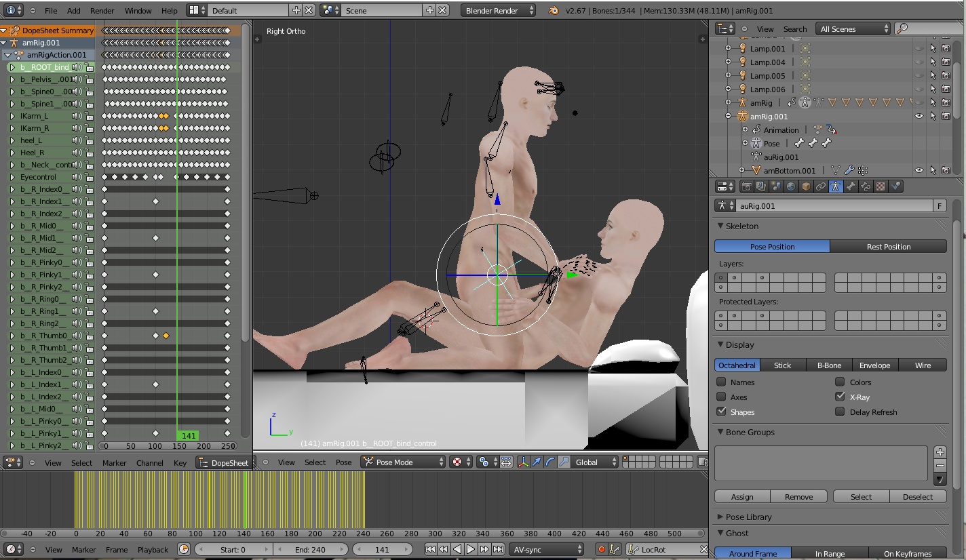Open the Bone Constraints tab icon
Image resolution: width=966 pixels, height=560 pixels.
pos(866,186)
